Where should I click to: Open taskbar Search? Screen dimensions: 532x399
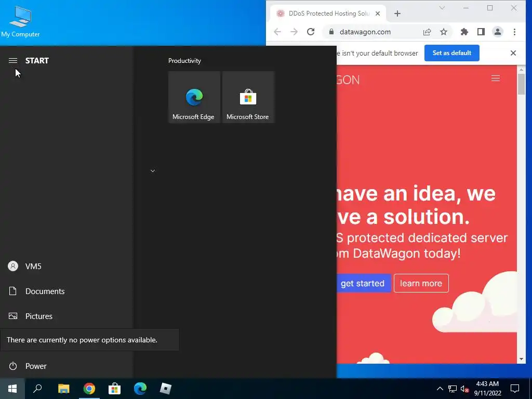(x=37, y=389)
